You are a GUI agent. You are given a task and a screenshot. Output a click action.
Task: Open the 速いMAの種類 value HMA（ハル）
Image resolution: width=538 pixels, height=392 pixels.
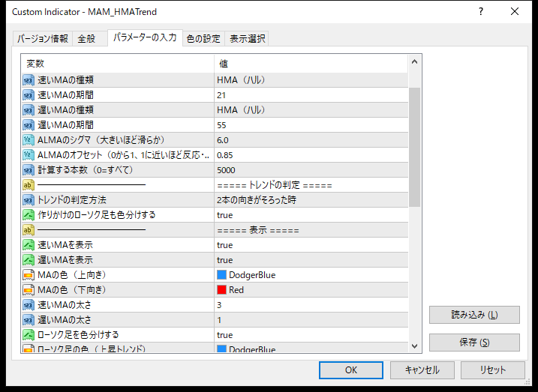(x=311, y=80)
